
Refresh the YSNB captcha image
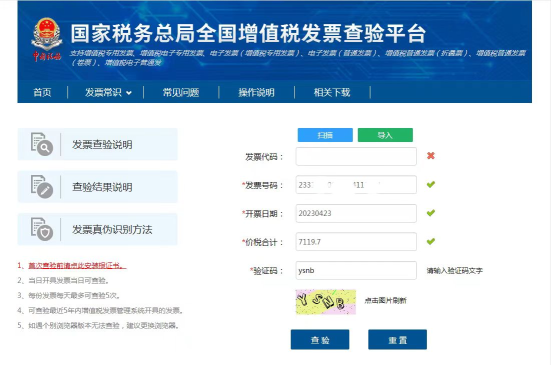(326, 302)
